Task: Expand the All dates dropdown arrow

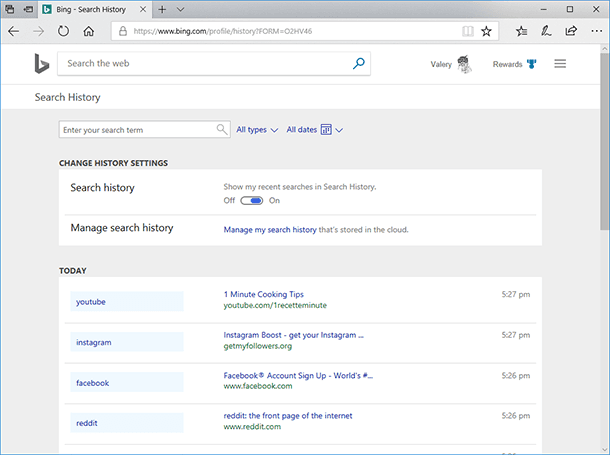Action: click(339, 130)
